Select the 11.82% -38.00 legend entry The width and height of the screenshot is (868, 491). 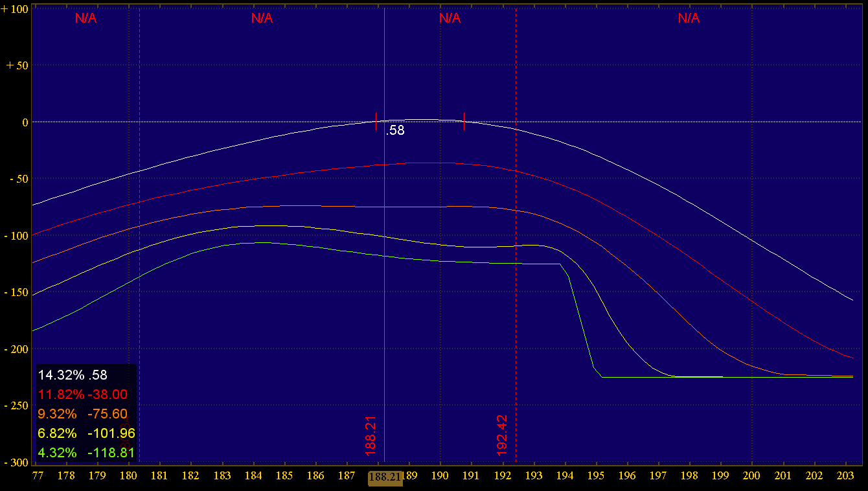pyautogui.click(x=82, y=394)
